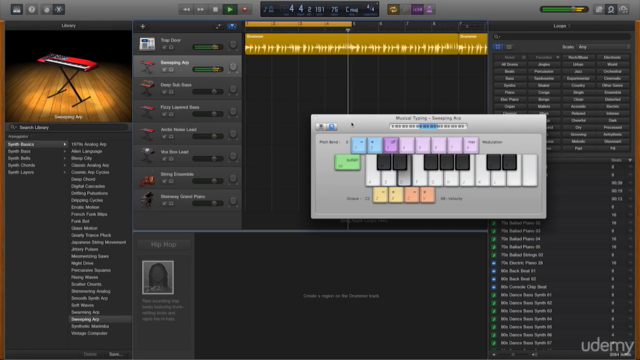Click the Trap Door pan knob
640x360 pixels.
(x=233, y=44)
